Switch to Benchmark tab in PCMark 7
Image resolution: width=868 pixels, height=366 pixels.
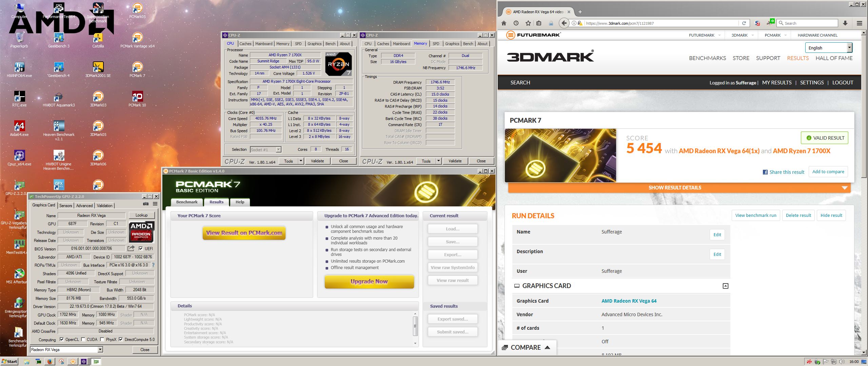coord(187,202)
